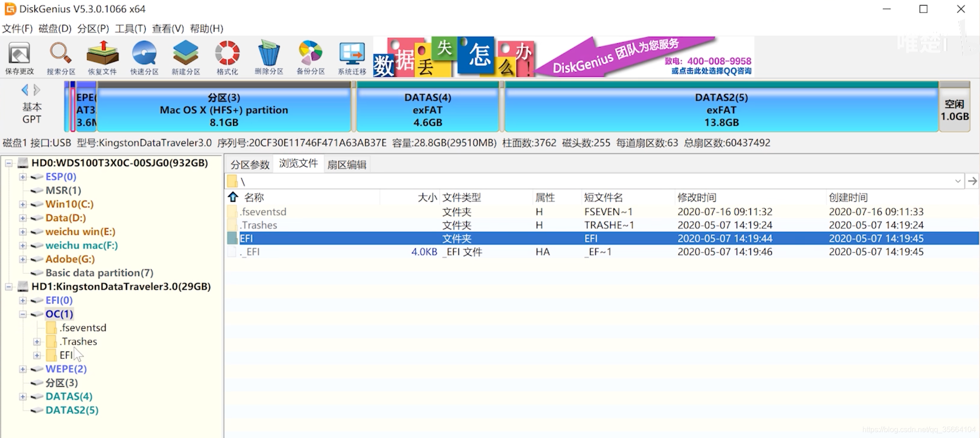Open the 帮助(H) menu

(206, 28)
